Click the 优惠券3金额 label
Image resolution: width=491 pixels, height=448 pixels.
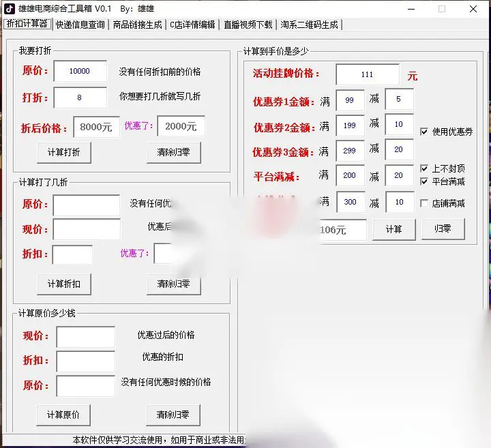pyautogui.click(x=283, y=152)
